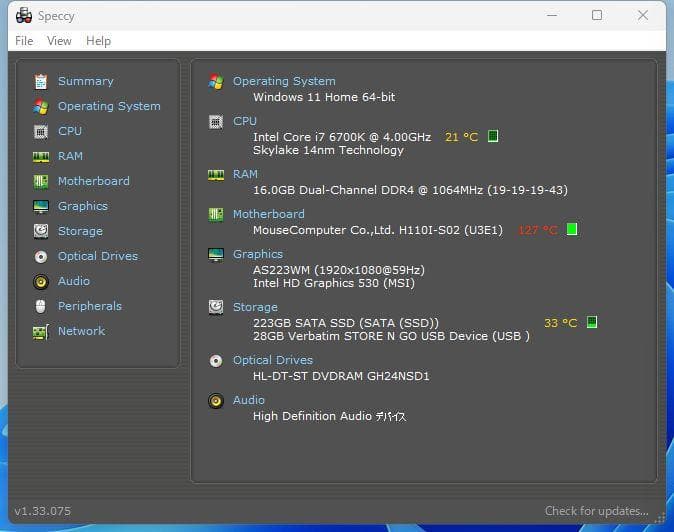Click the Graphics monitor icon in main summary panel
Screen dimensions: 674x532
216,255
